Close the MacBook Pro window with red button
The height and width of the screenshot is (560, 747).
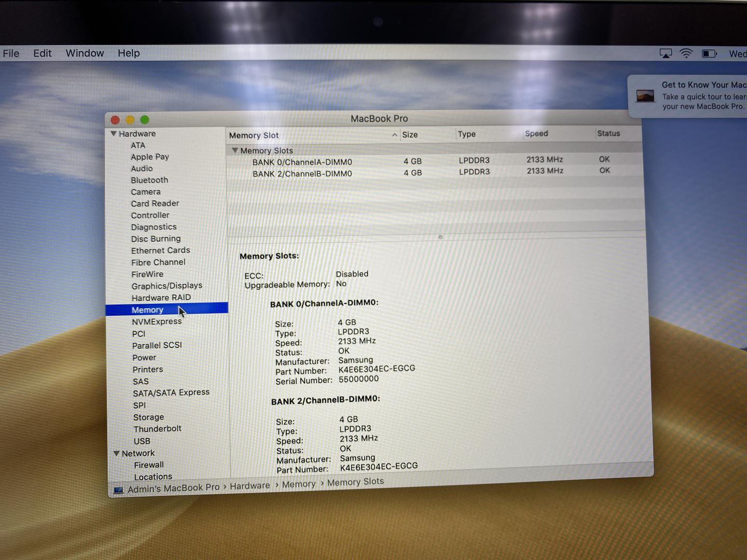point(115,120)
